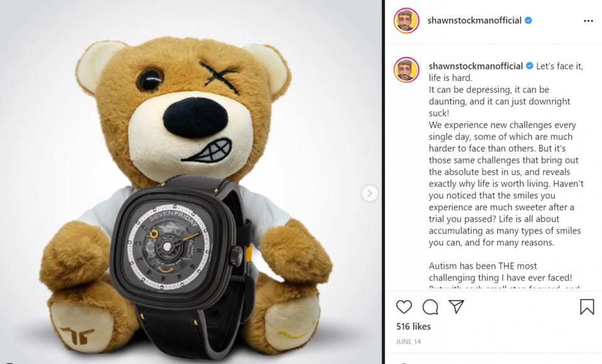Open the comment bubble icon
The height and width of the screenshot is (364, 602).
[430, 307]
